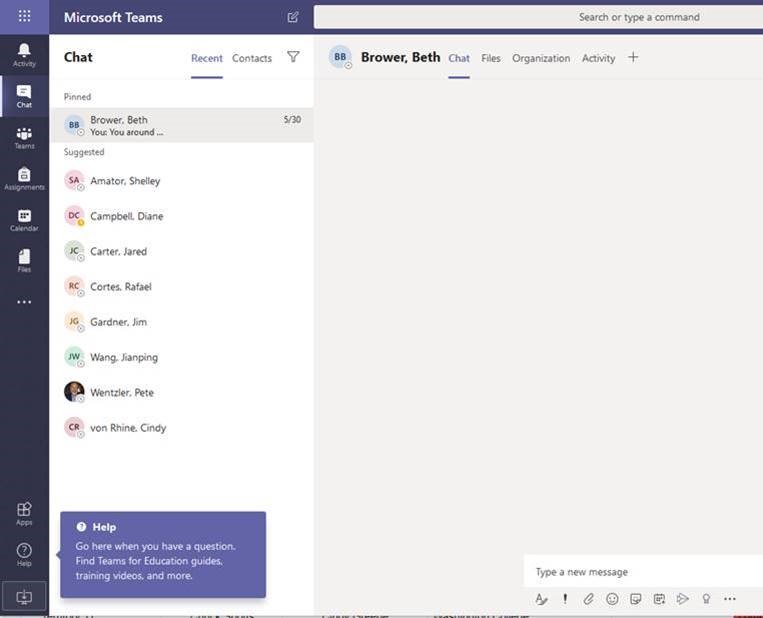Screen dimensions: 763x618
Task: Open chat with Gardner, Jim
Action: click(182, 322)
